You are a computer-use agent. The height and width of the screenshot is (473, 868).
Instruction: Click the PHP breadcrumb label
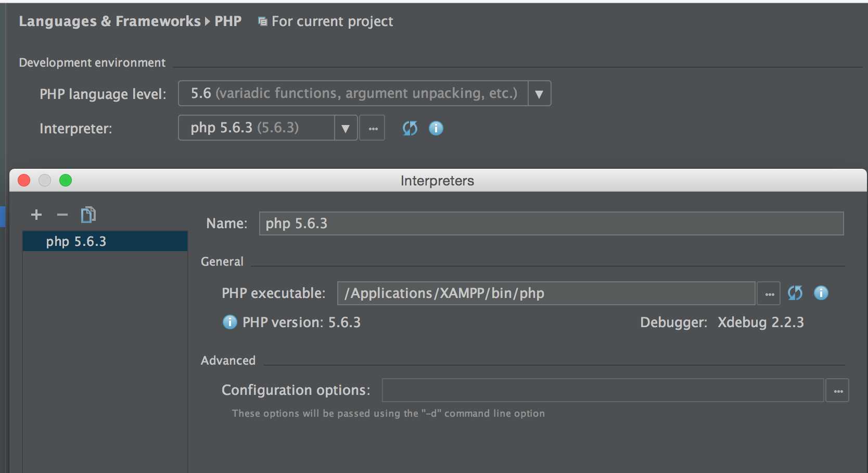[228, 21]
